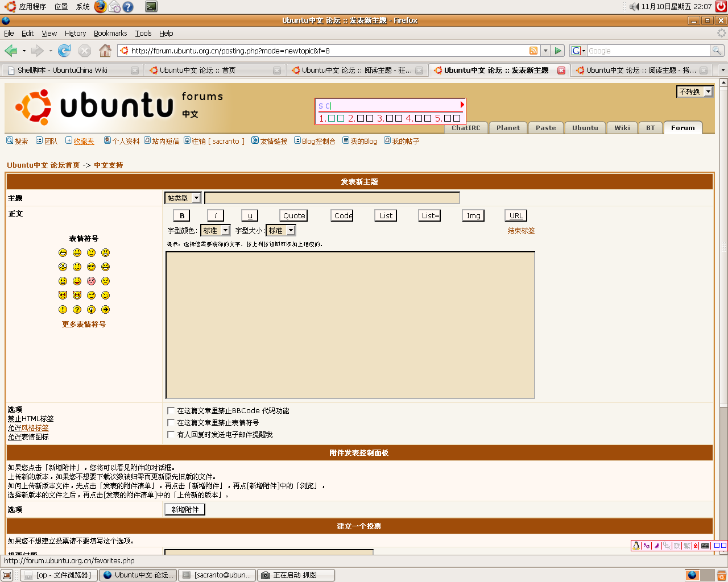Open the Planet navigation tab

point(508,128)
